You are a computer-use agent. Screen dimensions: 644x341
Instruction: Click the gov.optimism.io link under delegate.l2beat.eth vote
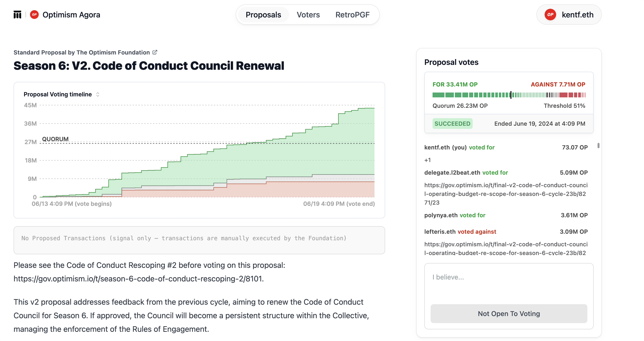coord(506,194)
